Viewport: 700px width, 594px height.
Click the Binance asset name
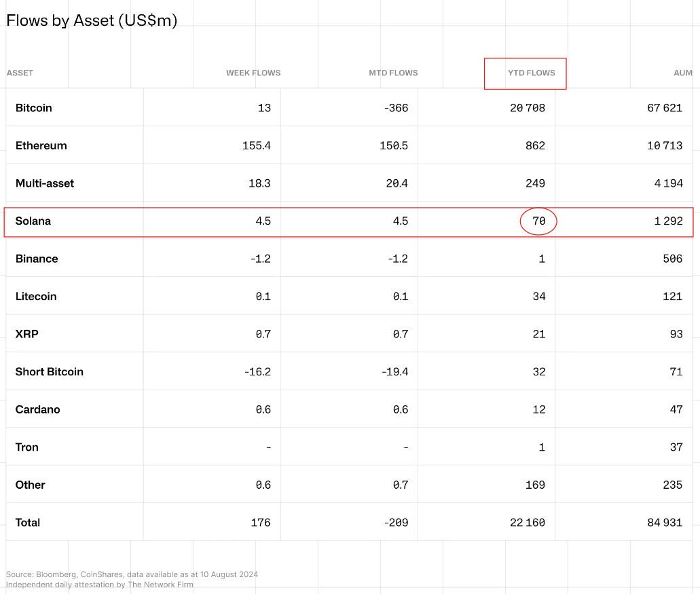pos(37,259)
